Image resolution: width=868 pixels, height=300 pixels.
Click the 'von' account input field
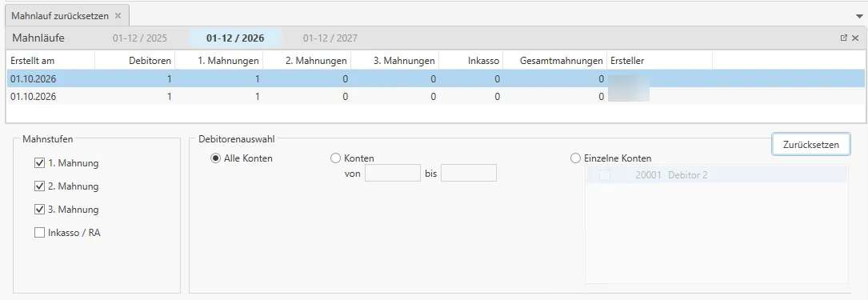pos(393,174)
